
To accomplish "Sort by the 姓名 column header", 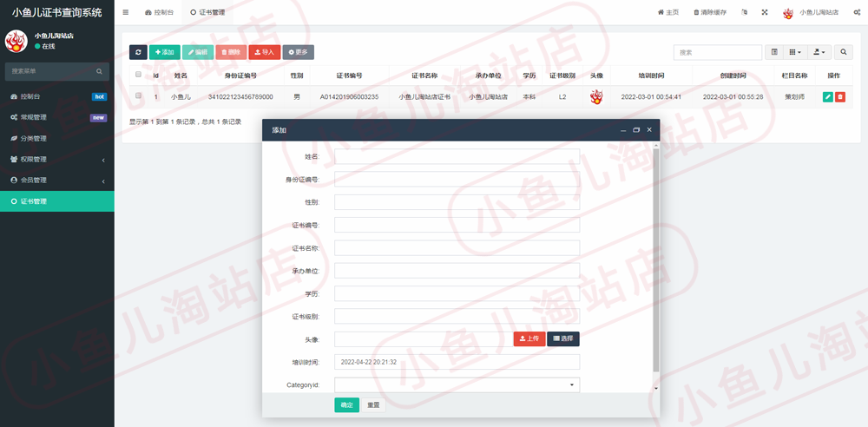I will click(x=181, y=76).
